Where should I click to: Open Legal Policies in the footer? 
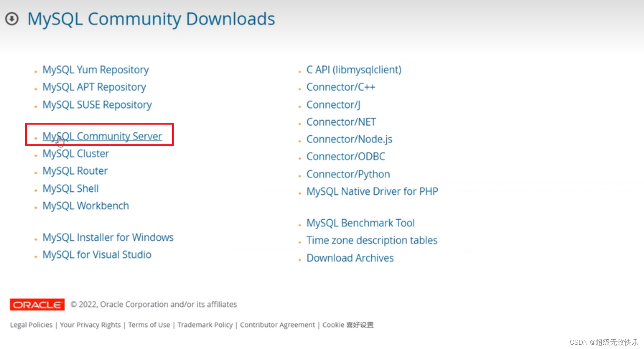[x=31, y=325]
